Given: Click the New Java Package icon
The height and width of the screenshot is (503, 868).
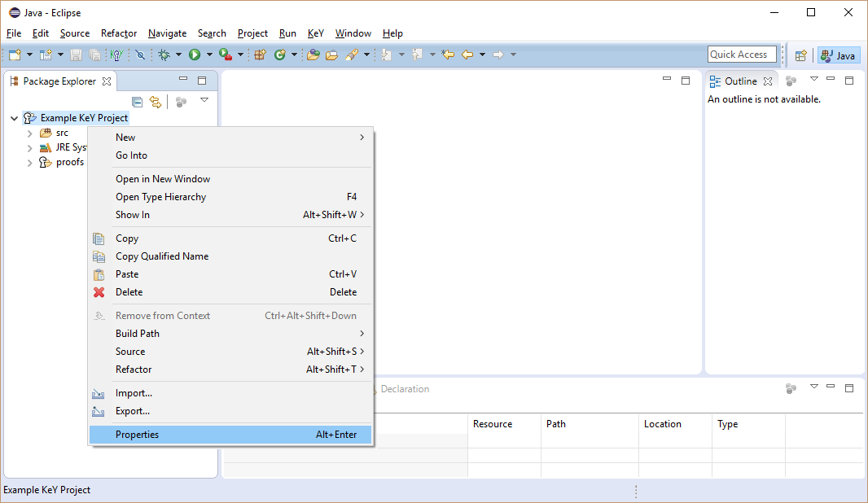Looking at the screenshot, I should (260, 55).
